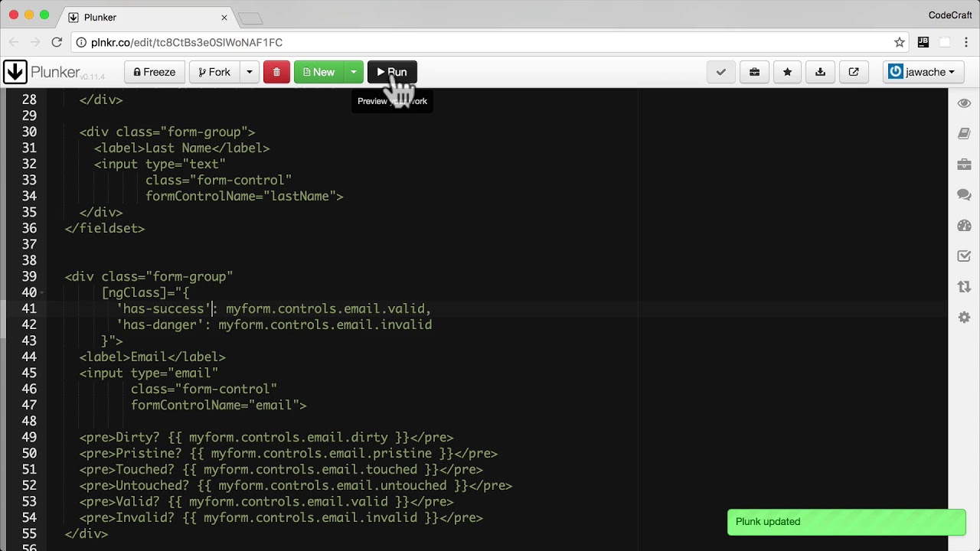Click the Valid? pre line 53
Viewport: 980px width, 551px height.
tap(266, 501)
